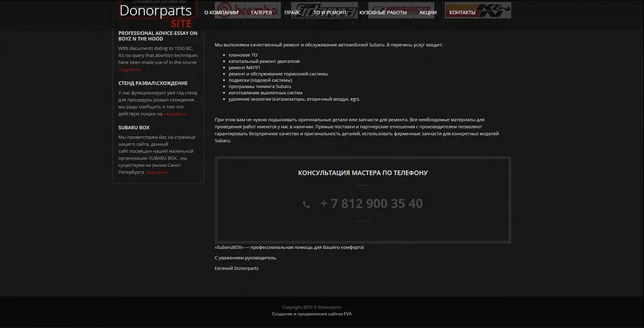
Task: Click «подробнее» under the Subaru Box article
Action: point(156,173)
